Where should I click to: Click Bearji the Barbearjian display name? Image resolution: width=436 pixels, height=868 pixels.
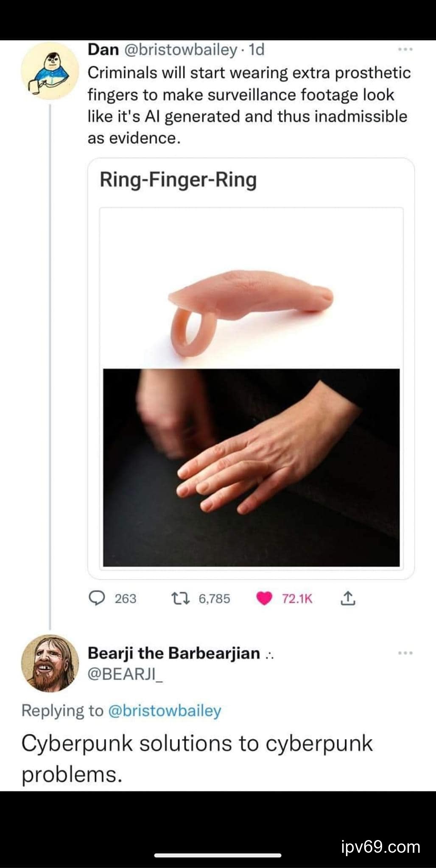click(x=173, y=653)
